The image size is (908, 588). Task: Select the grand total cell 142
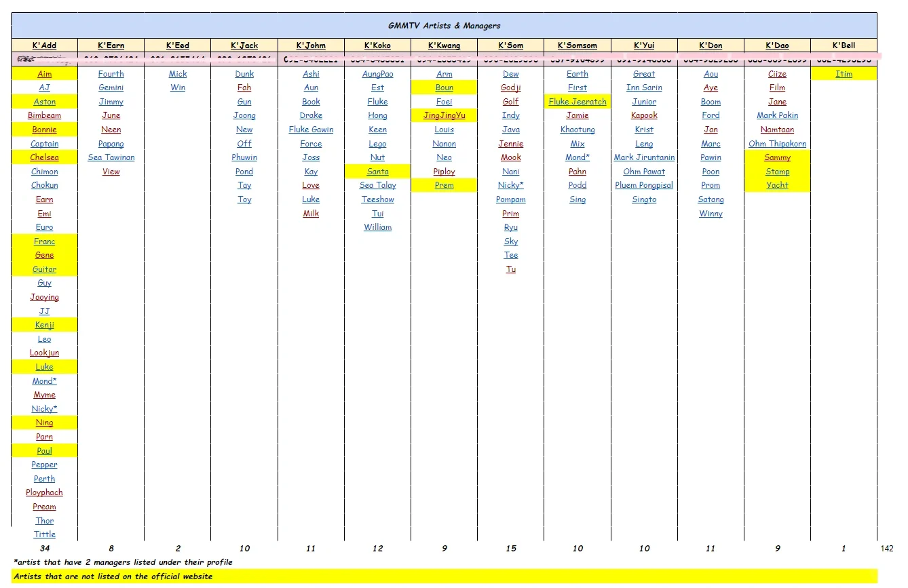886,549
